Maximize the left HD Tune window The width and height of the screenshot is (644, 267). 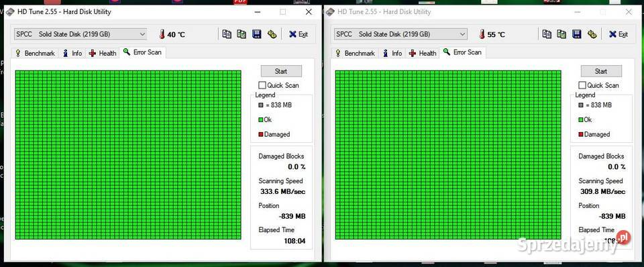click(282, 12)
